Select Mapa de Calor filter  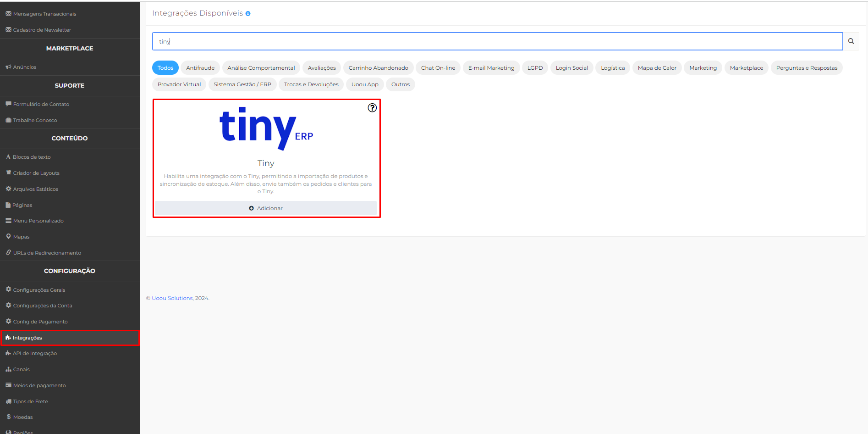click(657, 68)
